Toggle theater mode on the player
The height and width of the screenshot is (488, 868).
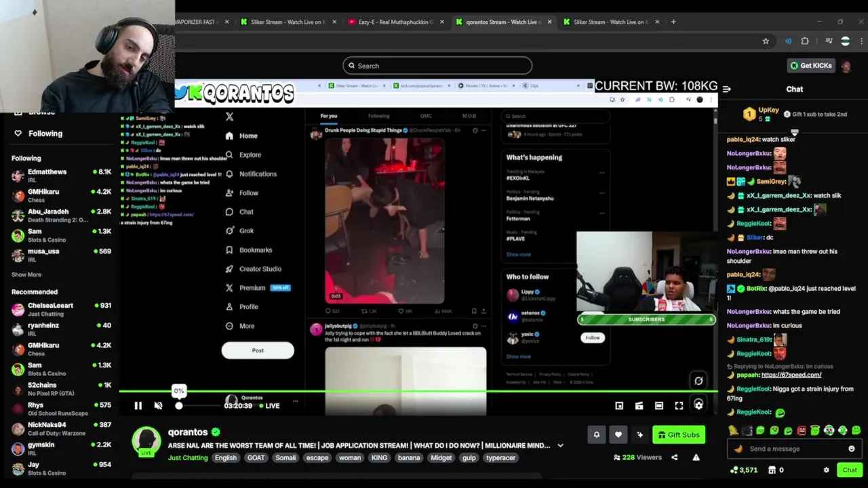658,405
